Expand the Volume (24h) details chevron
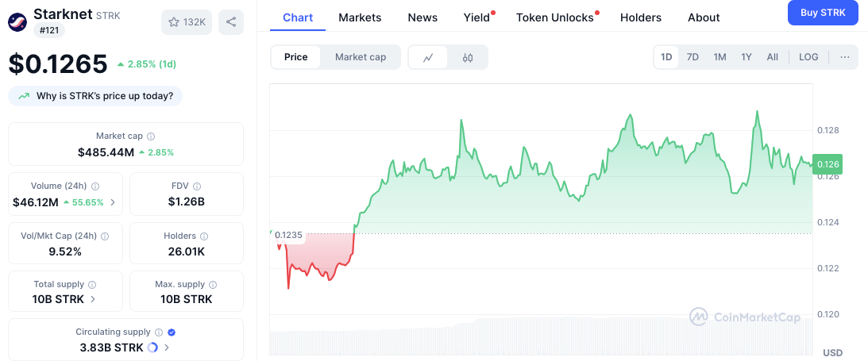This screenshot has height=361, width=868. (x=113, y=202)
